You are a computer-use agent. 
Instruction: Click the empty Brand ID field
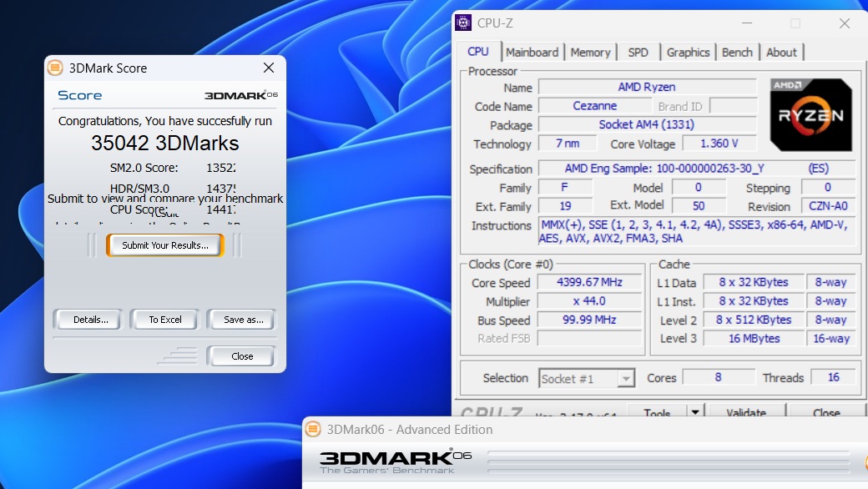tap(733, 106)
